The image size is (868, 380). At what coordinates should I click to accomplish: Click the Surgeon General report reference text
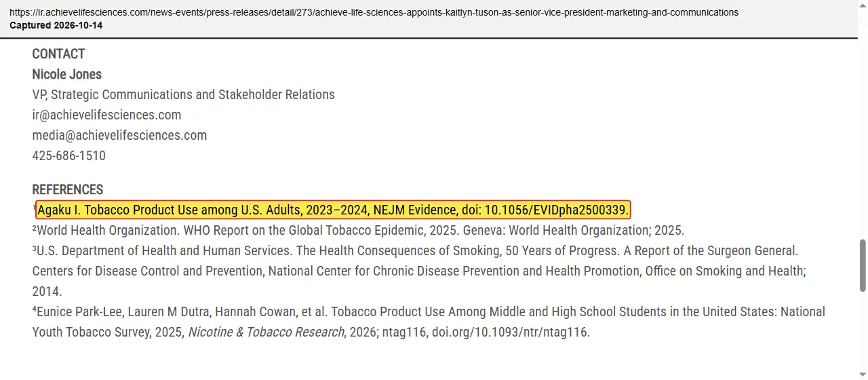coord(419,271)
